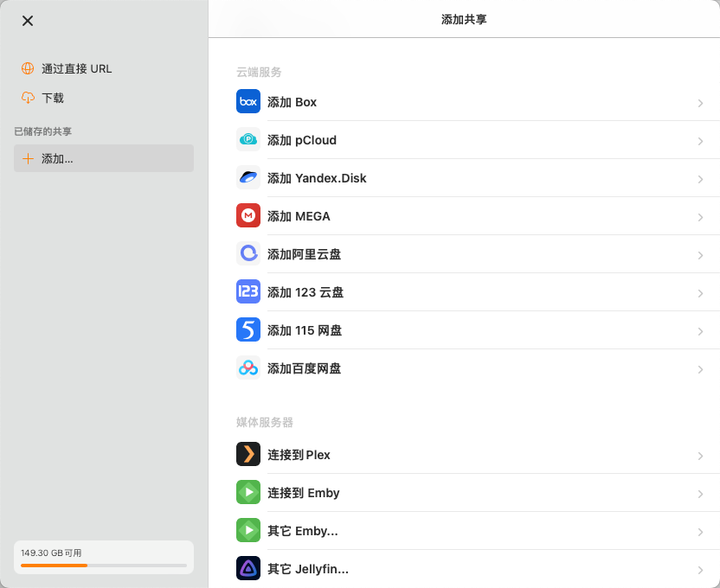Expand the 添加 Box row chevron
The width and height of the screenshot is (720, 588).
pos(700,103)
